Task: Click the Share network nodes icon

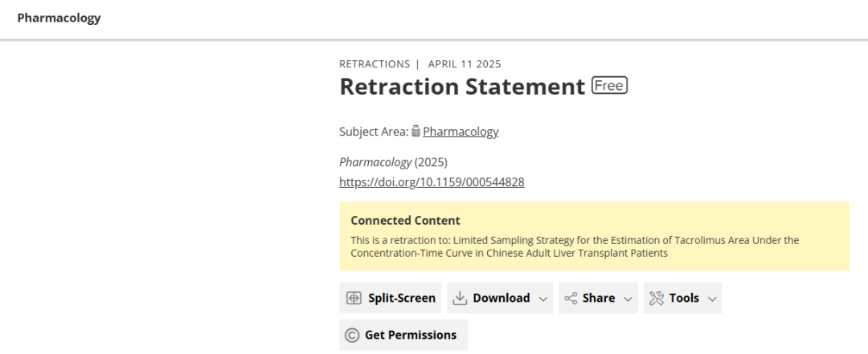Action: (x=571, y=298)
